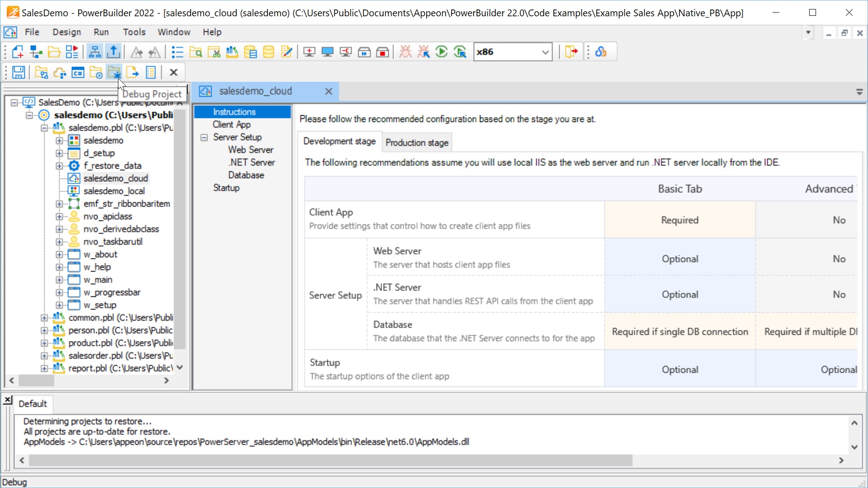Click the Skip operation fast-forward icon
The image size is (868, 488).
click(x=364, y=52)
